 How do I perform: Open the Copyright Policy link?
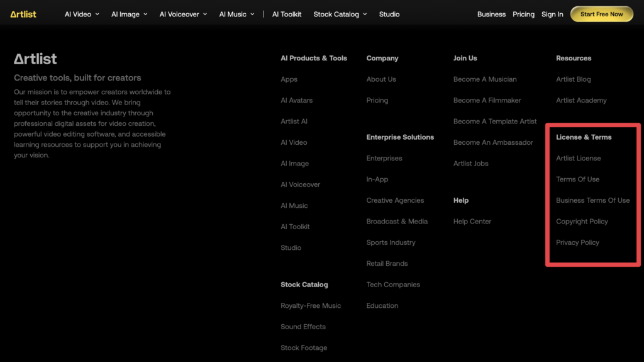point(582,221)
